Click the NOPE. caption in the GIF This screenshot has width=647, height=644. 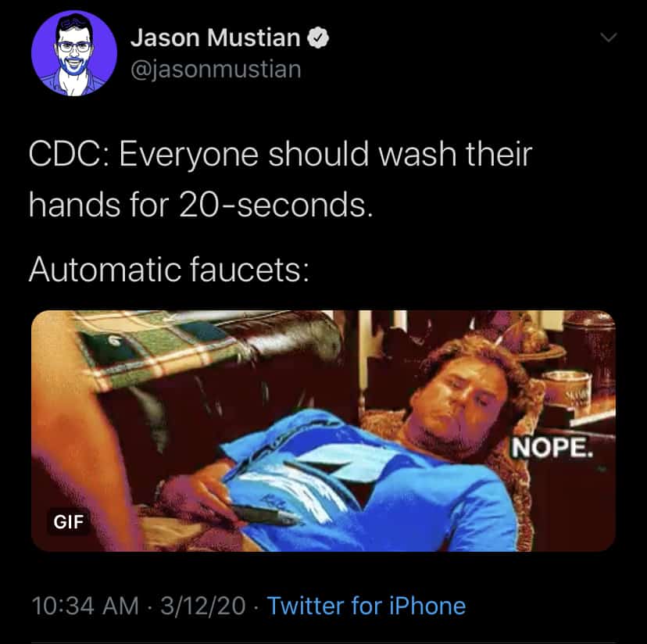pyautogui.click(x=552, y=447)
